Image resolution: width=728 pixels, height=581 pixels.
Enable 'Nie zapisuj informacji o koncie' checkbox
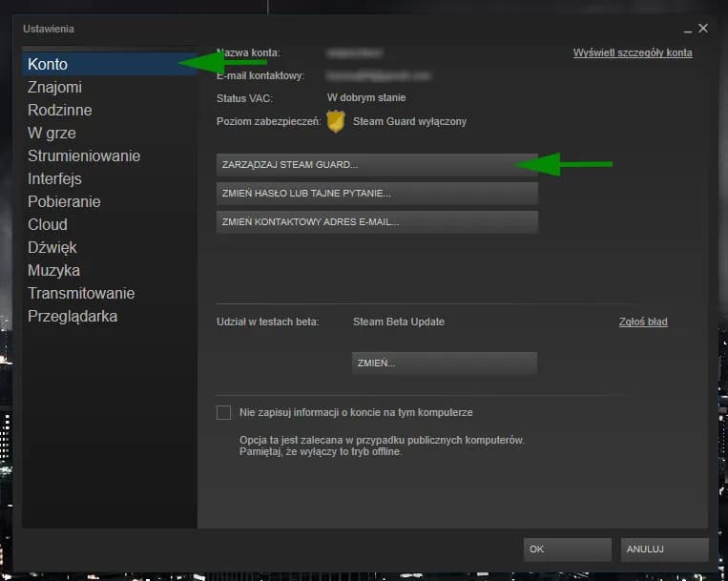pos(224,413)
